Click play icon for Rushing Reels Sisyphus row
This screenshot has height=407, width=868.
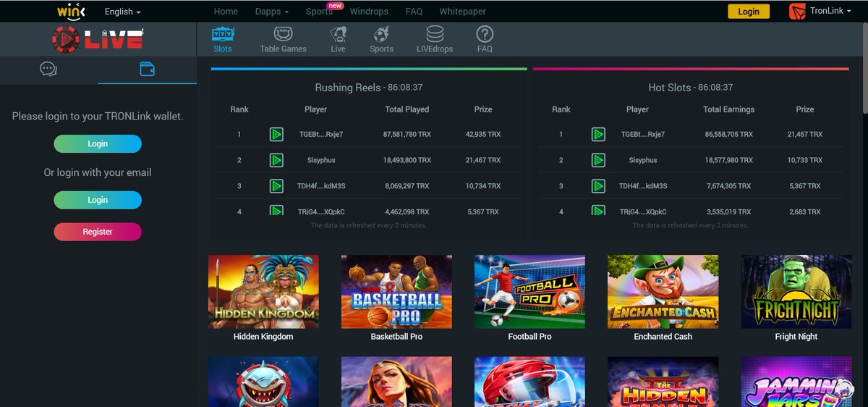tap(276, 160)
